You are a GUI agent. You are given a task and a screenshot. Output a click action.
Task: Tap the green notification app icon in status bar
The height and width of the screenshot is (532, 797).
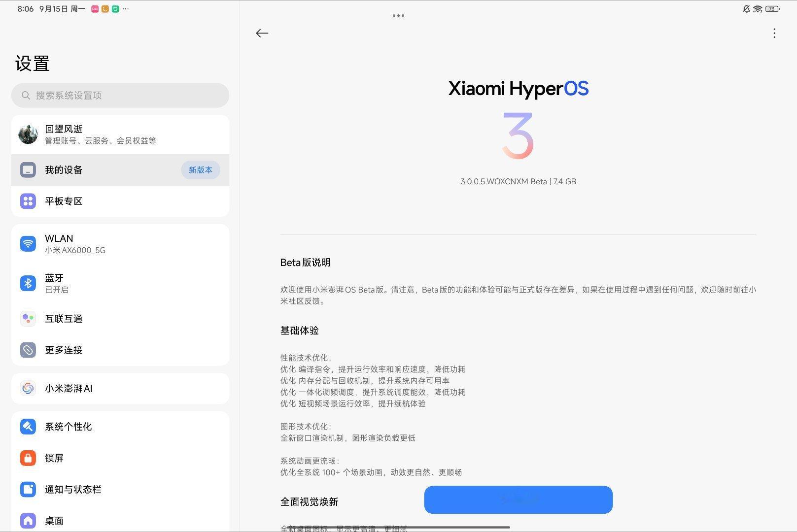(115, 9)
